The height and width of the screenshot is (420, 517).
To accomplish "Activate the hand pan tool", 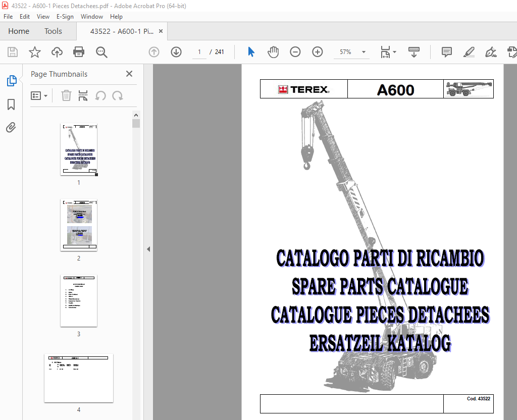I will point(273,52).
